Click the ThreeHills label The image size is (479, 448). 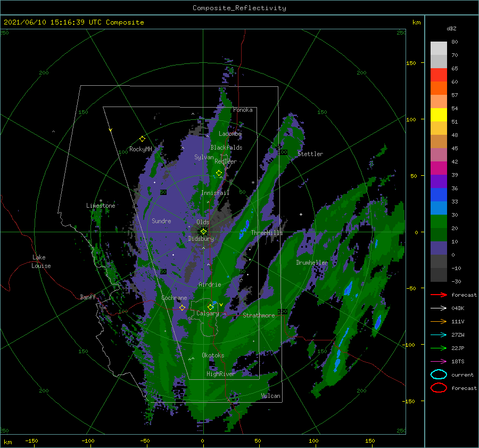tap(267, 233)
